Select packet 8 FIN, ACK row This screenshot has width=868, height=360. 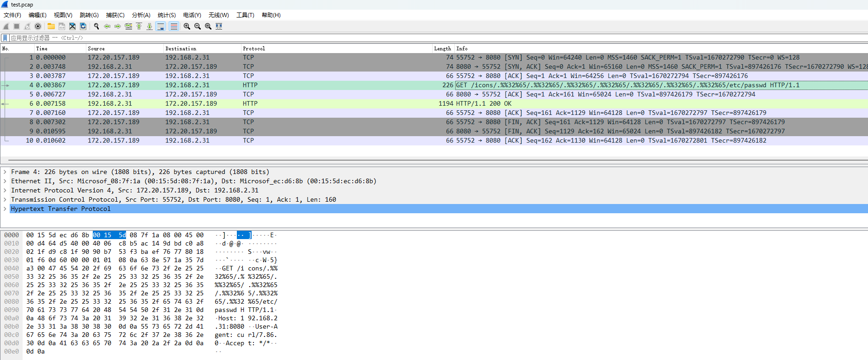[x=434, y=122]
